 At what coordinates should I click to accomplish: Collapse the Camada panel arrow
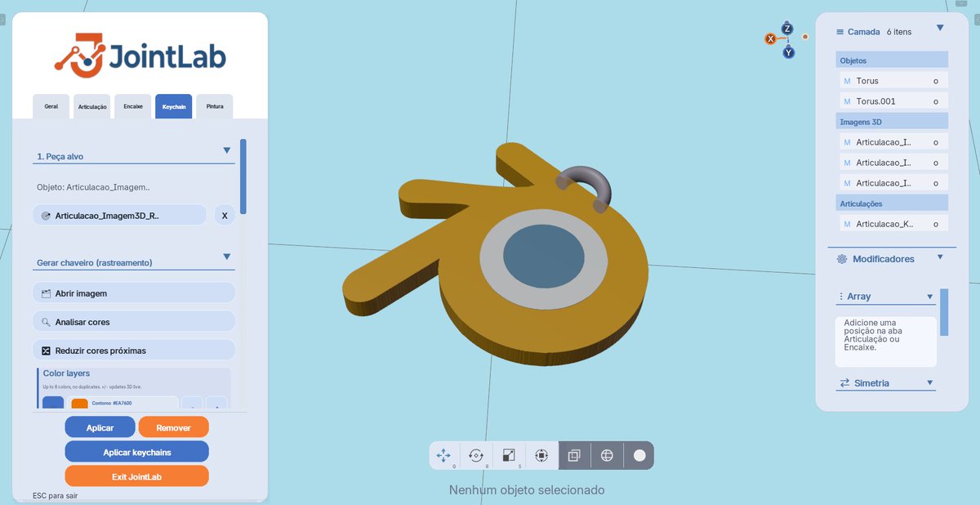pyautogui.click(x=940, y=28)
